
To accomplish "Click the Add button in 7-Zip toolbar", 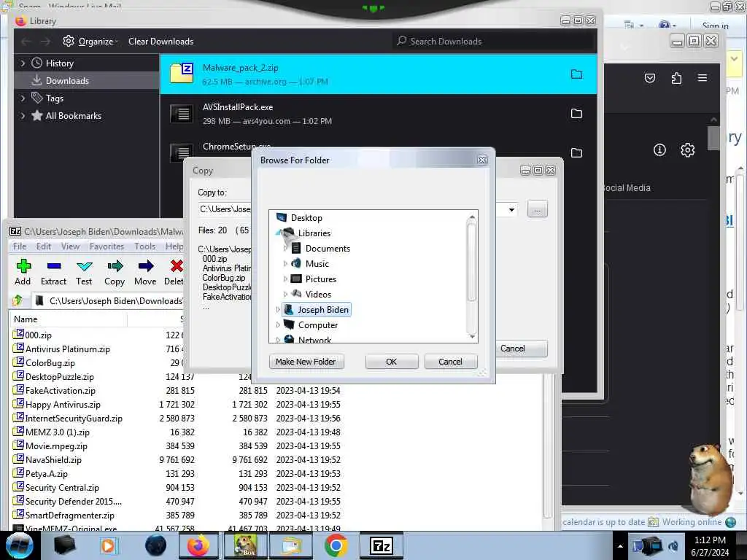I will coord(23,272).
